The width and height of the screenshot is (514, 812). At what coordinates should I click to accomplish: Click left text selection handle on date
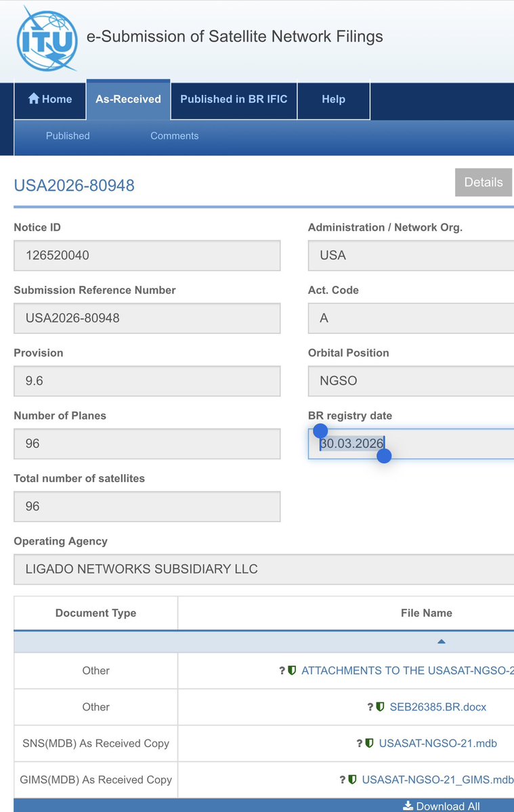click(x=320, y=430)
